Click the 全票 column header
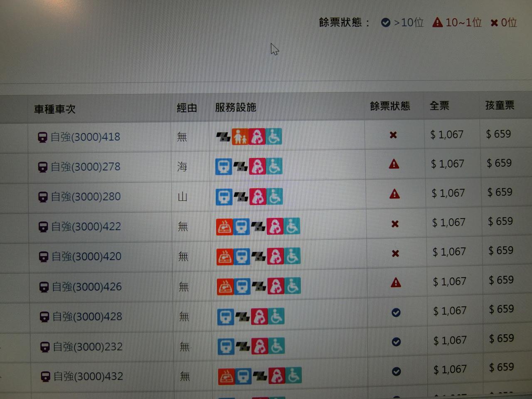This screenshot has width=532, height=399. (439, 106)
